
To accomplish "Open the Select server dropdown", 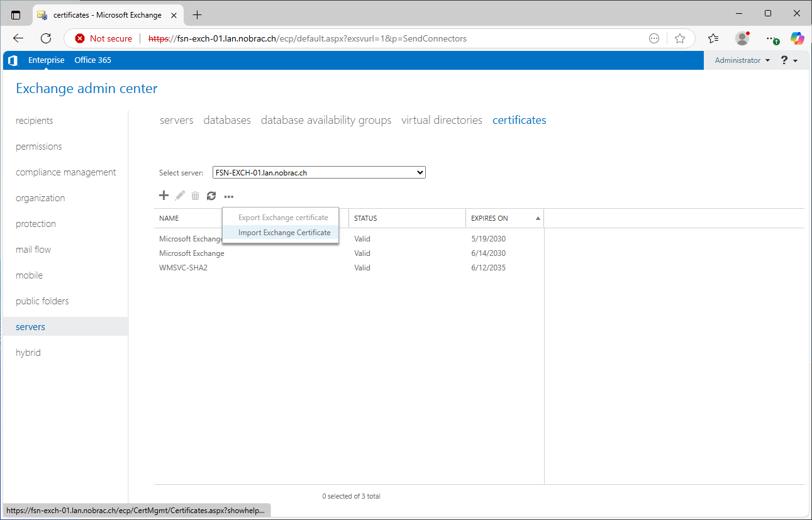I will [319, 172].
